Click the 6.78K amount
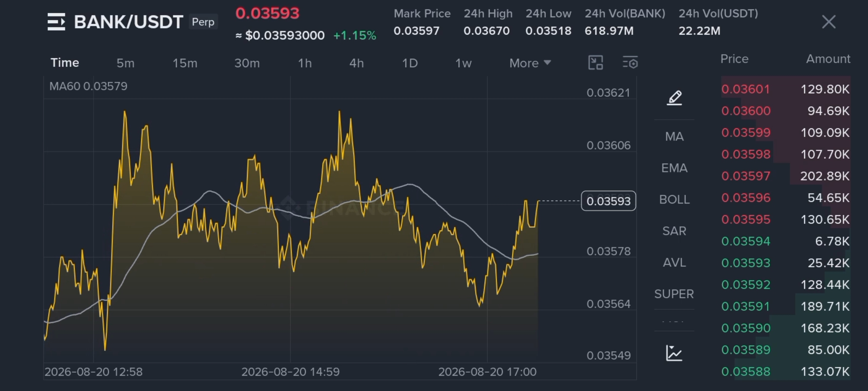Screen dimensions: 868x391 point(832,241)
